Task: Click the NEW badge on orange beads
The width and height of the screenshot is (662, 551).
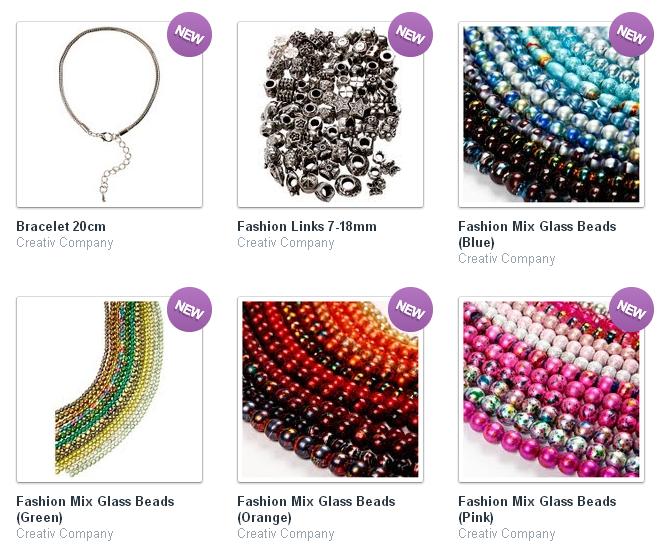Action: point(410,309)
